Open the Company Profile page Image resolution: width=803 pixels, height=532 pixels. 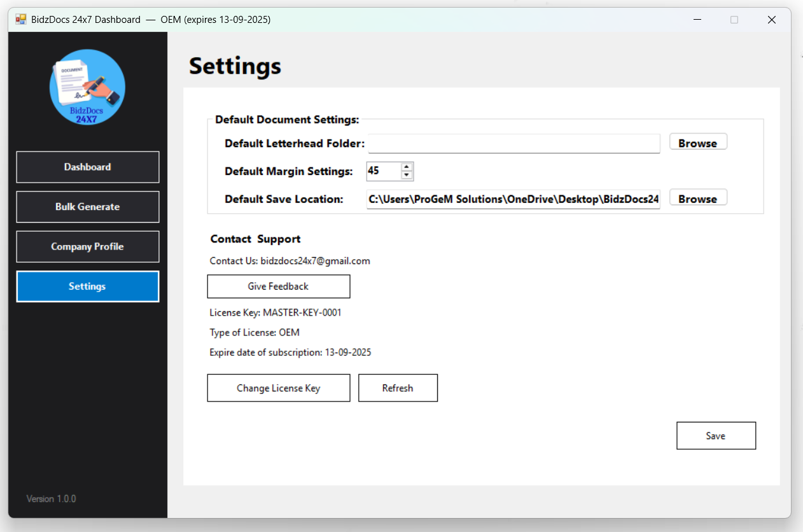[x=87, y=246]
